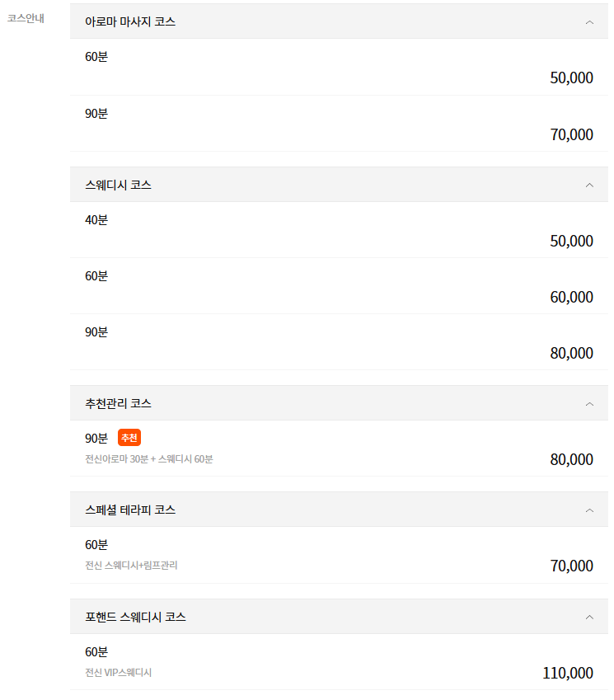Click the 추천관리 코스 header title
The height and width of the screenshot is (700, 614).
click(118, 403)
